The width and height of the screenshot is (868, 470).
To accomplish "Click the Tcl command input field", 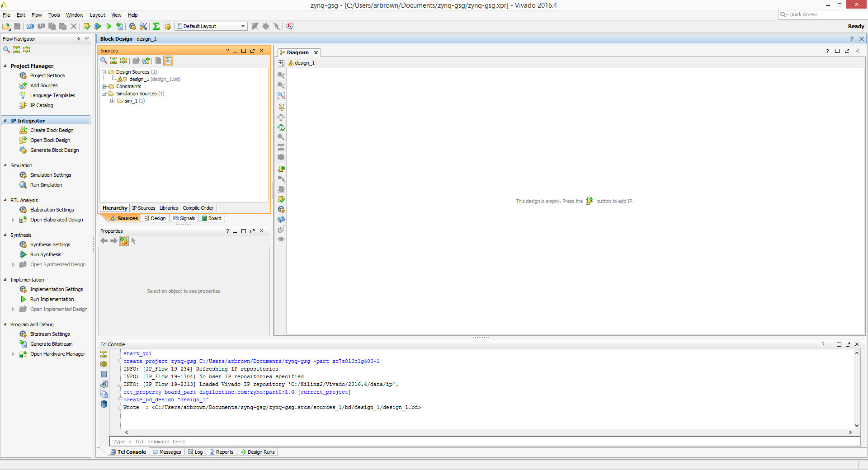I will (x=485, y=442).
